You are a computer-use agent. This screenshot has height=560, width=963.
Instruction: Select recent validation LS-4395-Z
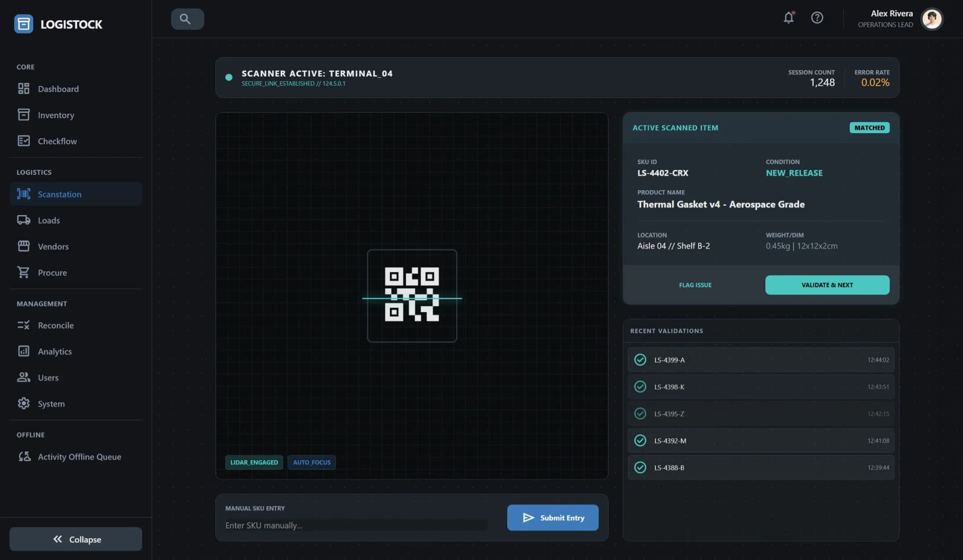click(761, 414)
